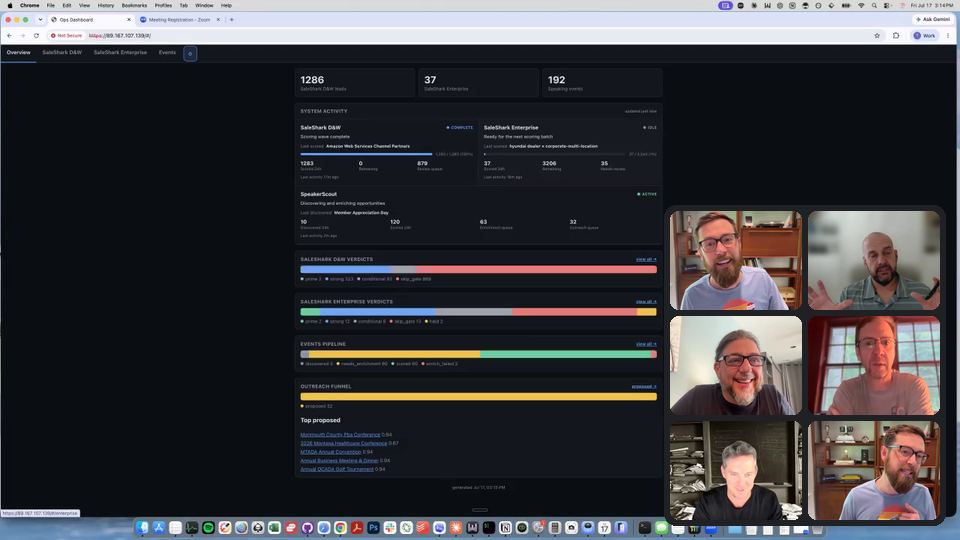This screenshot has width=960, height=540.
Task: Switch to the Overview tab
Action: pos(18,53)
